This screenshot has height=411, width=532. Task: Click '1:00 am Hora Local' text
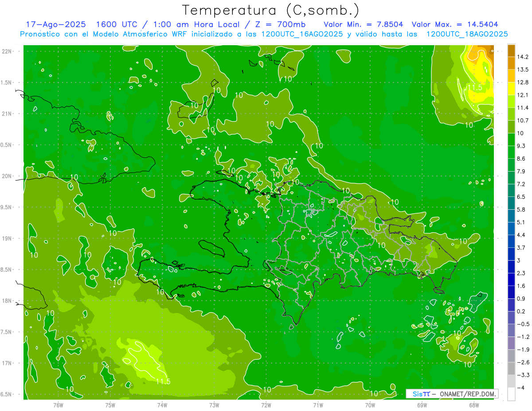point(197,24)
